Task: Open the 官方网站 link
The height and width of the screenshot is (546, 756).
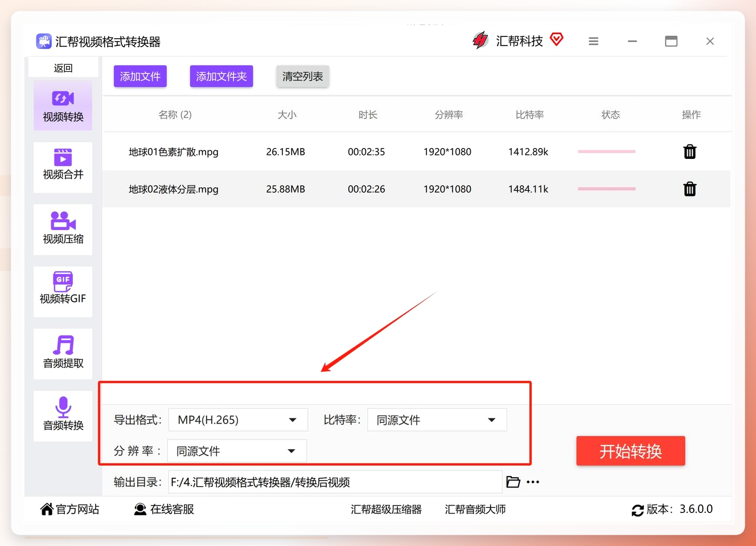Action: coord(70,509)
